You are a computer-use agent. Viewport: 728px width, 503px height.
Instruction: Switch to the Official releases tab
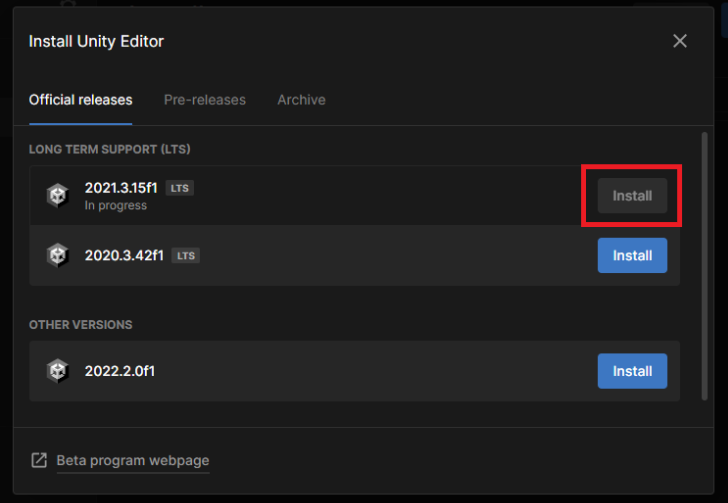[80, 100]
